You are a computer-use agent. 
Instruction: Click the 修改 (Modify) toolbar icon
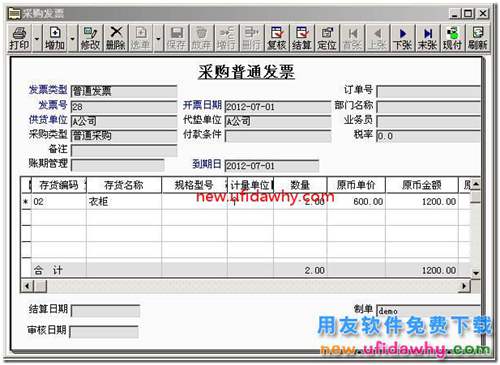[x=90, y=38]
